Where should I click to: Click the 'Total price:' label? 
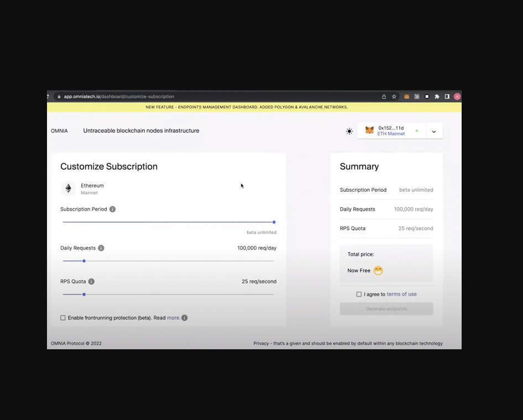[360, 254]
